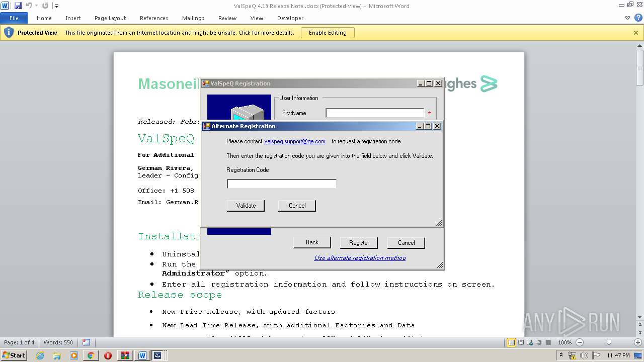
Task: Click Cancel in ValSpeQ Registration window
Action: click(x=406, y=243)
